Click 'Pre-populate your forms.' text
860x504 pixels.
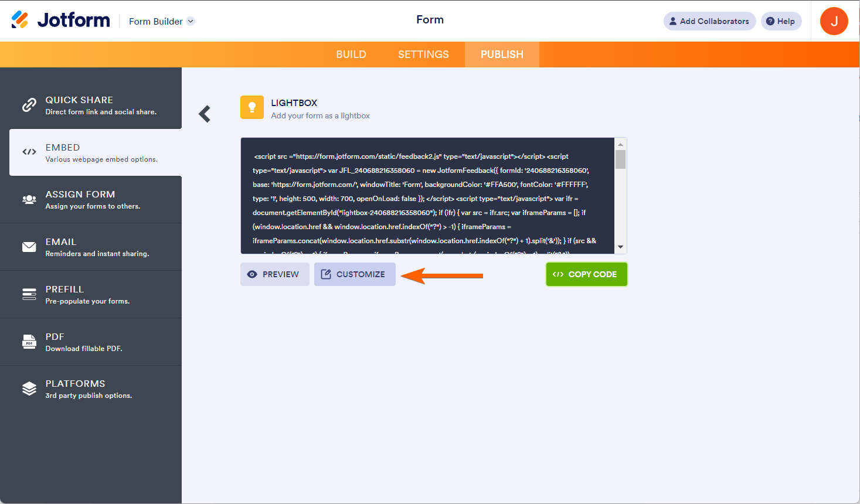[87, 301]
